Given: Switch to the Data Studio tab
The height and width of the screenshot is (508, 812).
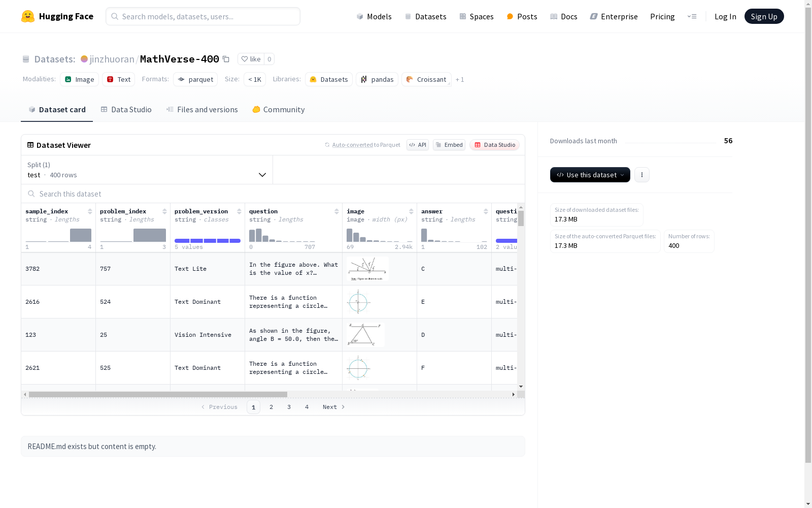Looking at the screenshot, I should pyautogui.click(x=126, y=110).
